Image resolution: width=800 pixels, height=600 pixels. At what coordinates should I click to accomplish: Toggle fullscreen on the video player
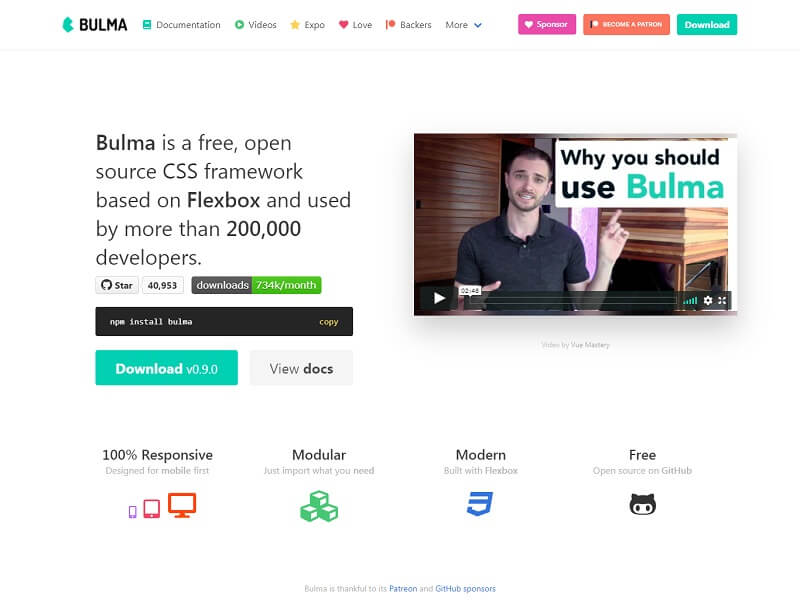pyautogui.click(x=722, y=301)
